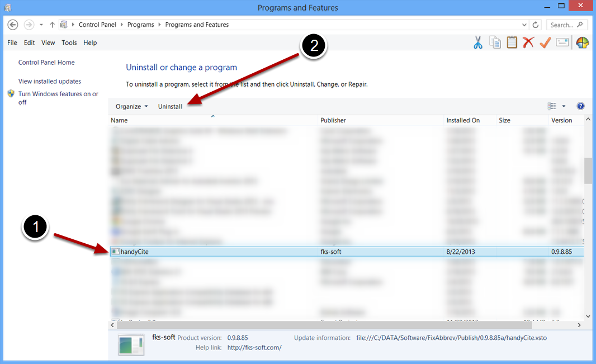Click the Paste clipboard icon
Image resolution: width=596 pixels, height=364 pixels.
(x=512, y=42)
